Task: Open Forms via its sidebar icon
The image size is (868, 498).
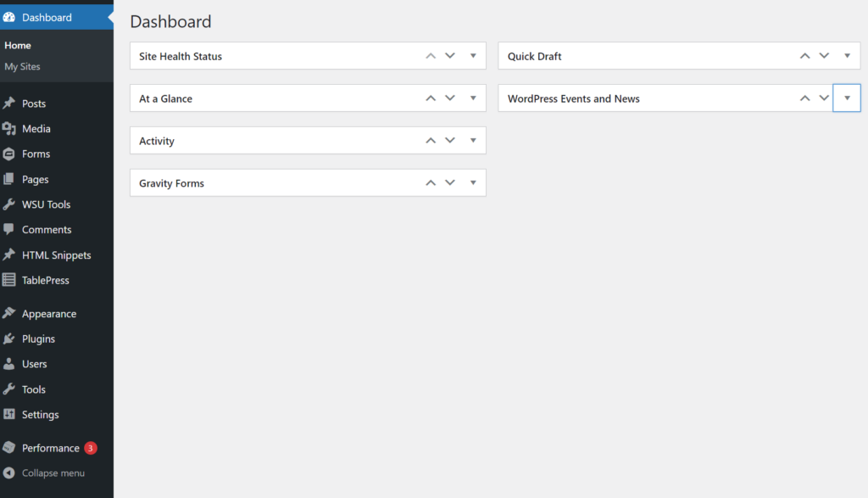Action: tap(12, 154)
